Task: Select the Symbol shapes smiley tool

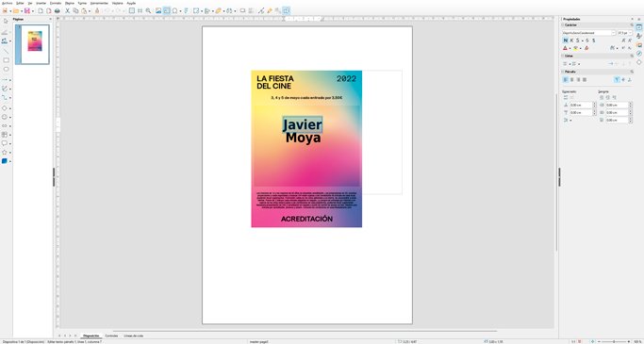Action: coord(5,117)
